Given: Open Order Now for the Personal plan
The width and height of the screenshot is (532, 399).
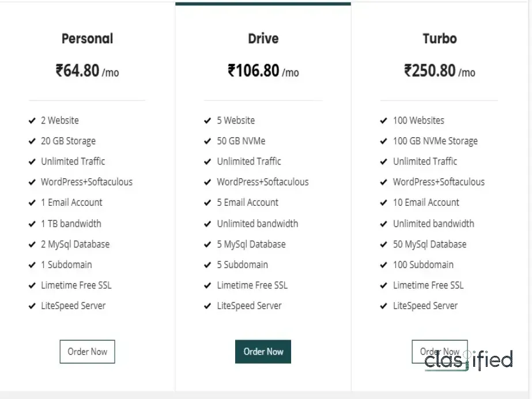Looking at the screenshot, I should point(87,351).
